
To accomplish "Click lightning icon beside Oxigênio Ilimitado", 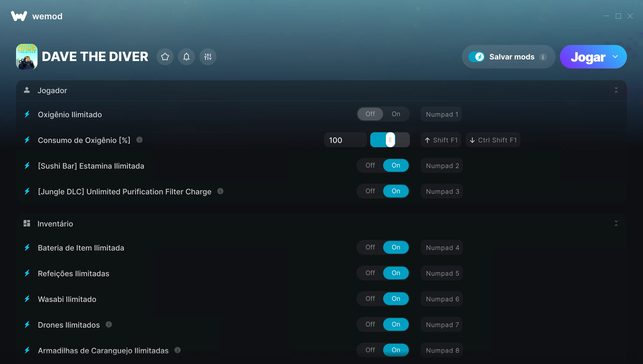I will 27,114.
